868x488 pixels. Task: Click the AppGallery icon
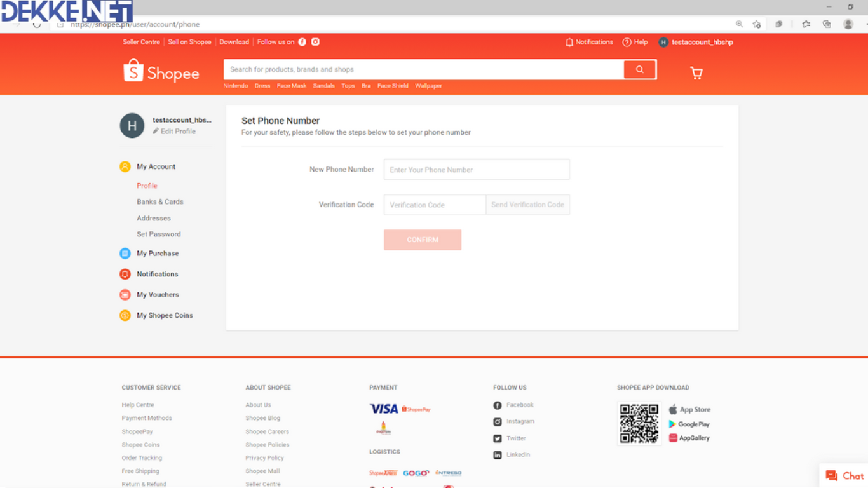[673, 438]
